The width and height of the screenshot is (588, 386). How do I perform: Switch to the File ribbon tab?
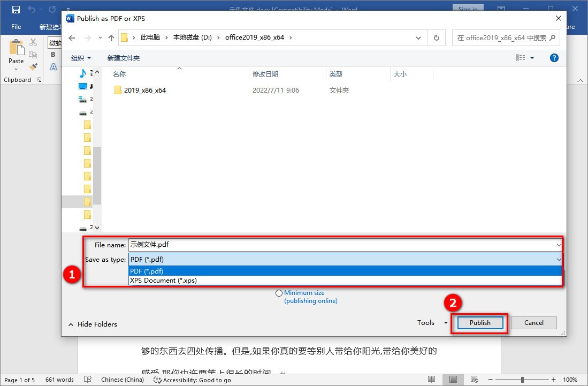click(16, 26)
